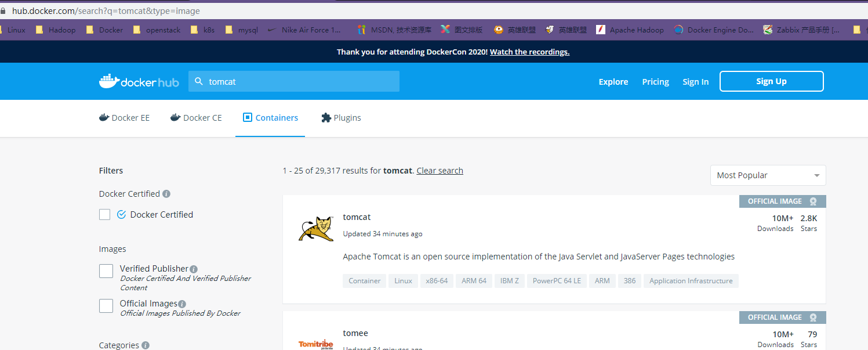The image size is (868, 350).
Task: Open the Zabbix 产品手册 bookmark
Action: coord(801,30)
